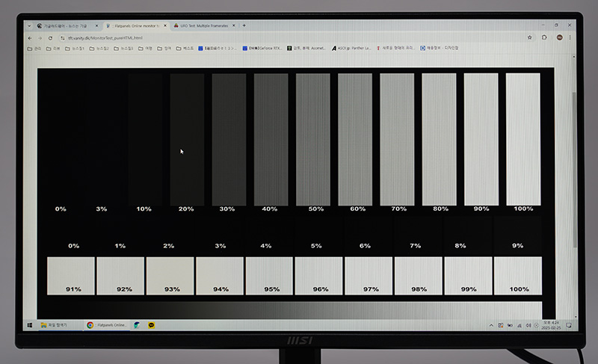Open the second bookmarks bar folder

pyautogui.click(x=53, y=49)
